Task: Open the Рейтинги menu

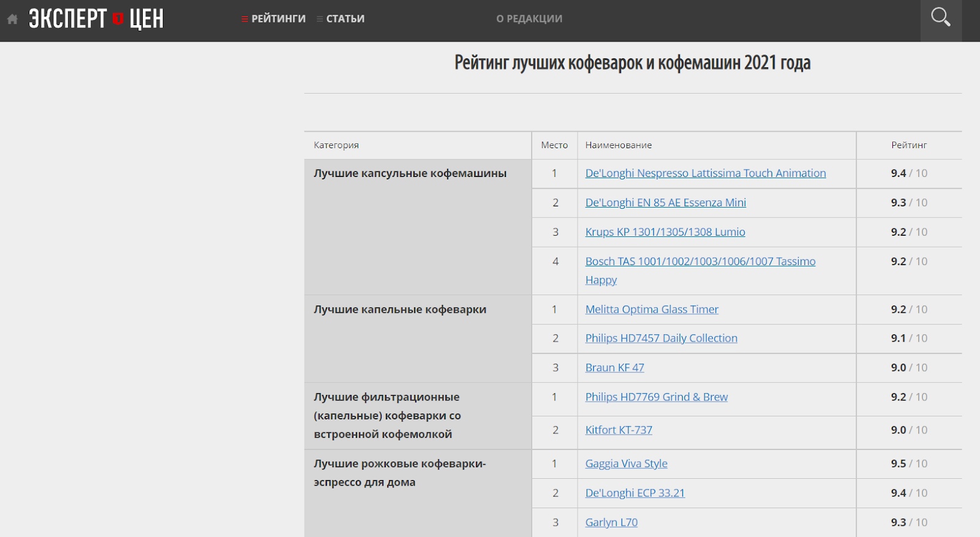Action: (x=273, y=19)
